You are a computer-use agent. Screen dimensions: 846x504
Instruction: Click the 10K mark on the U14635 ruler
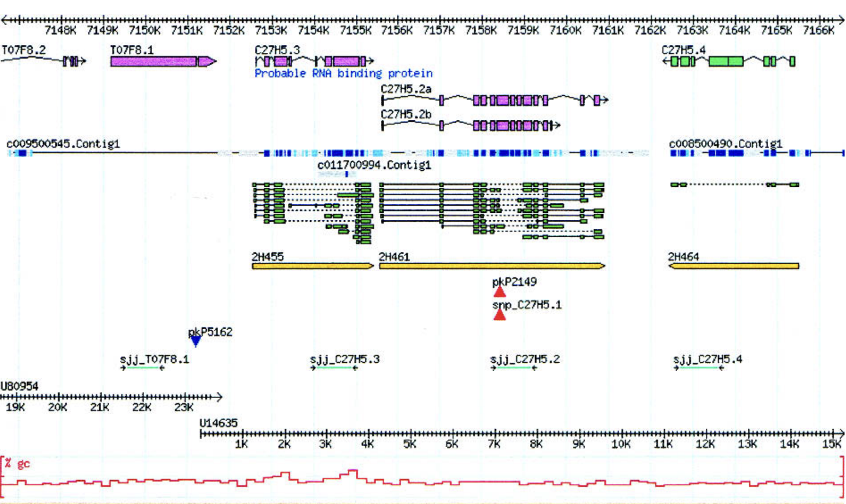coord(621,444)
